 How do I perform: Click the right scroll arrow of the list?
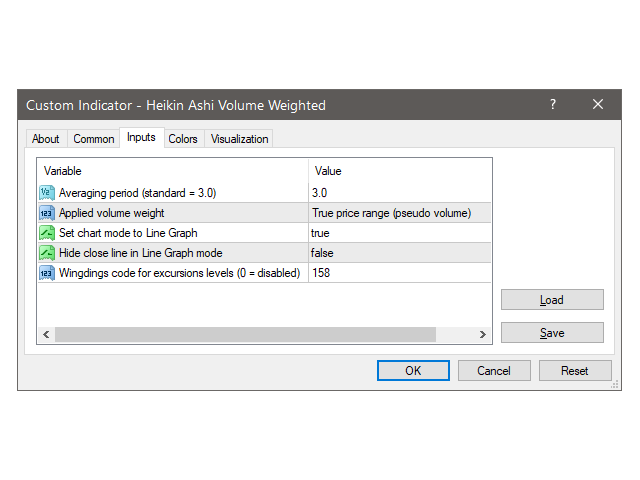click(x=483, y=334)
